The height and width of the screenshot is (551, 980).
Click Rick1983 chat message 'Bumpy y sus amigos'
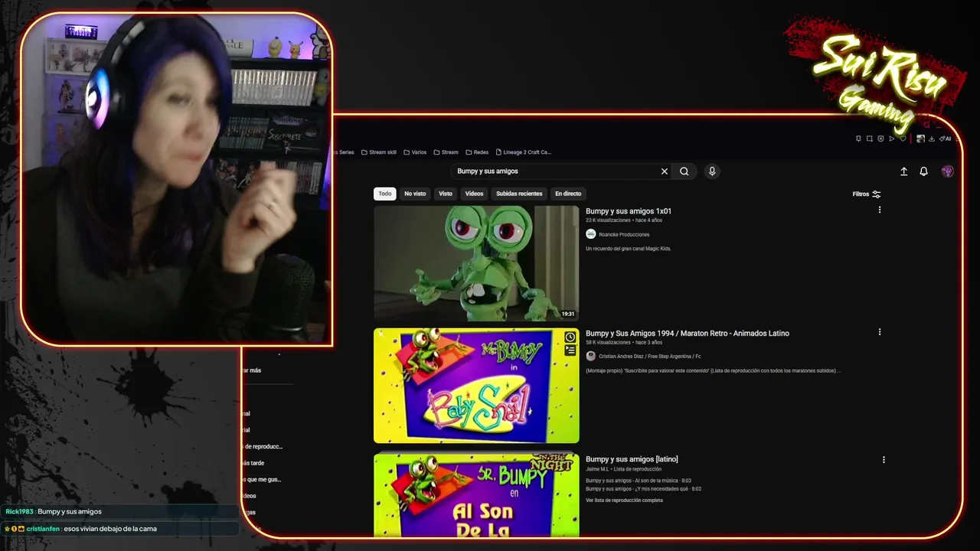(70, 512)
